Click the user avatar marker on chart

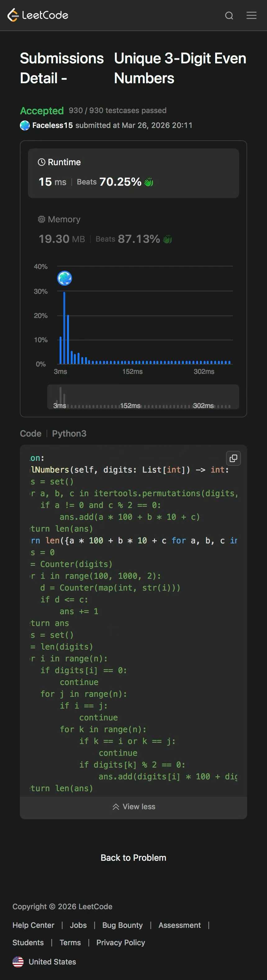[65, 279]
